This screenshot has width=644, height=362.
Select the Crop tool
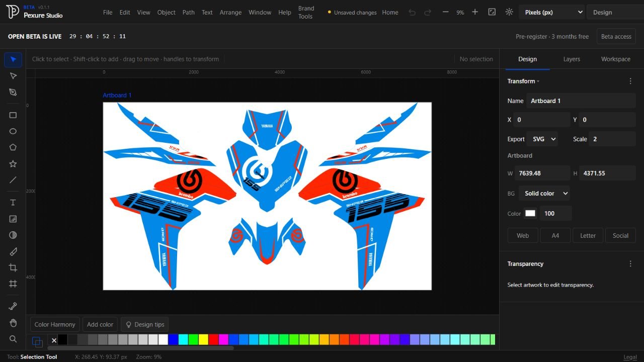coord(13,267)
